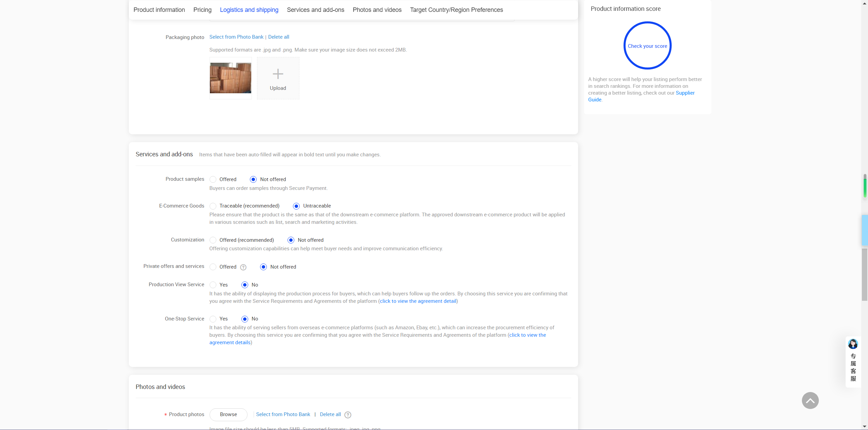
Task: Click Select from Photo Bank for packaging photo
Action: (x=236, y=37)
